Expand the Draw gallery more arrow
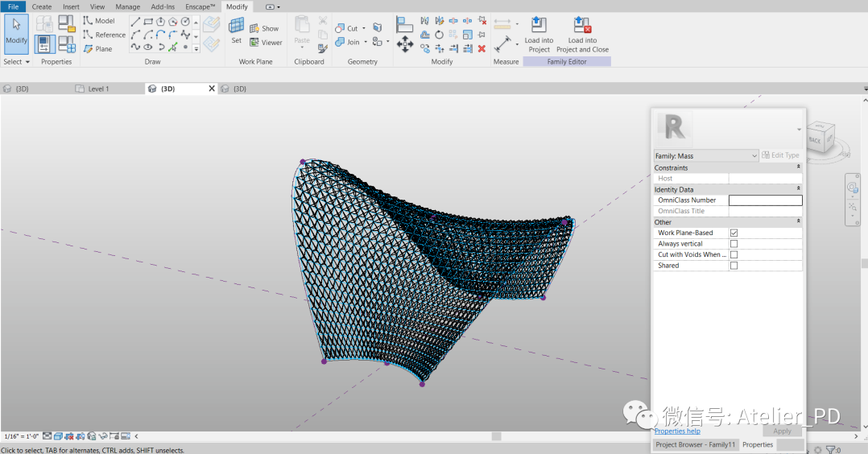The width and height of the screenshot is (868, 454). click(196, 49)
